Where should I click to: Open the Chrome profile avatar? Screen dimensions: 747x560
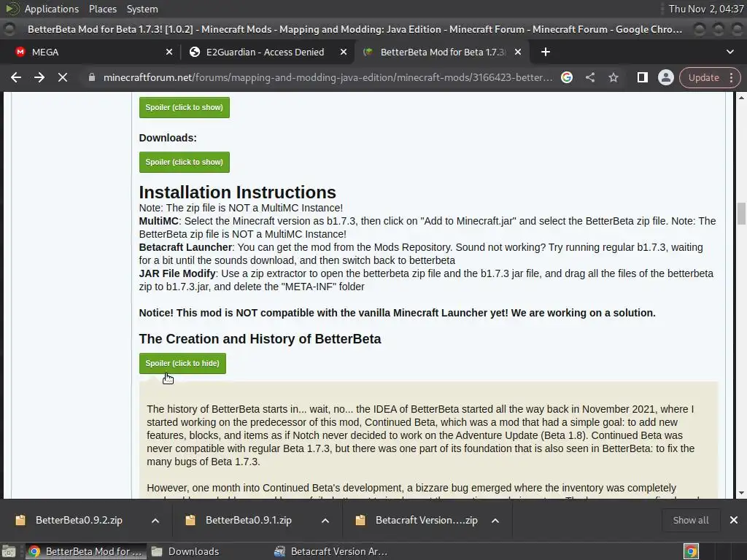pyautogui.click(x=665, y=77)
